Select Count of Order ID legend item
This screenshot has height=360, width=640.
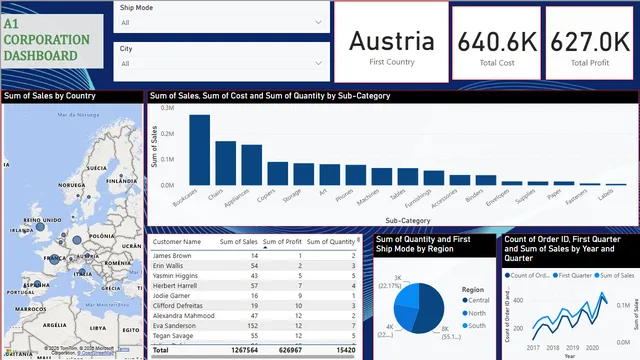coord(527,276)
